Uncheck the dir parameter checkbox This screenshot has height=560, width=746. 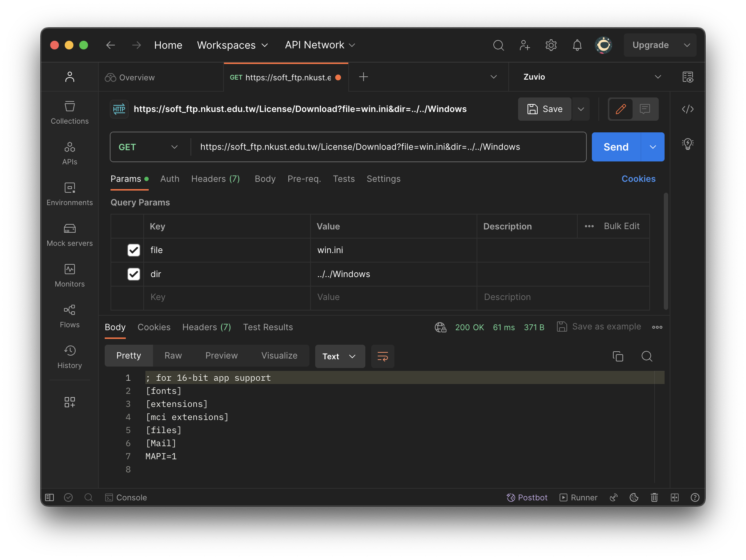(x=134, y=274)
